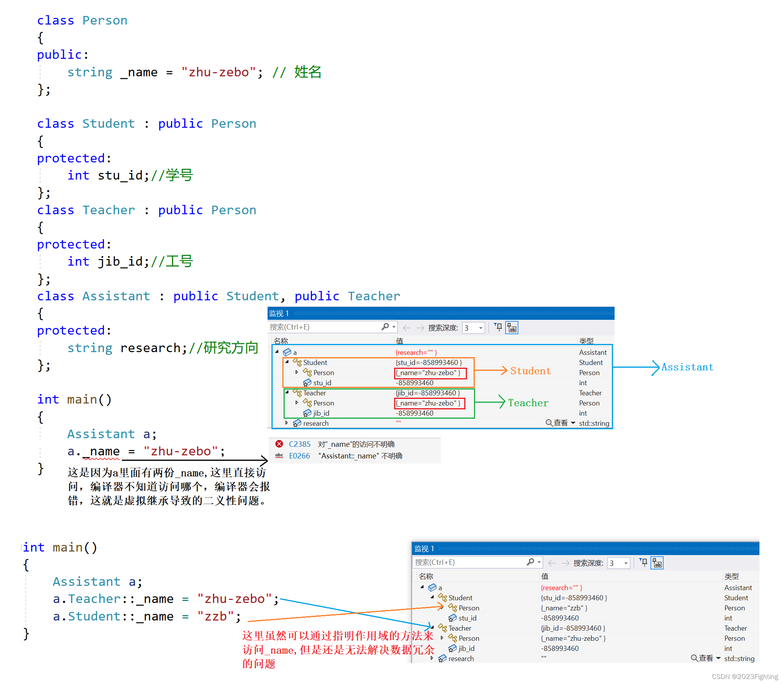
Task: Click stu_id field icon in Watch panel above error list
Action: [x=307, y=383]
